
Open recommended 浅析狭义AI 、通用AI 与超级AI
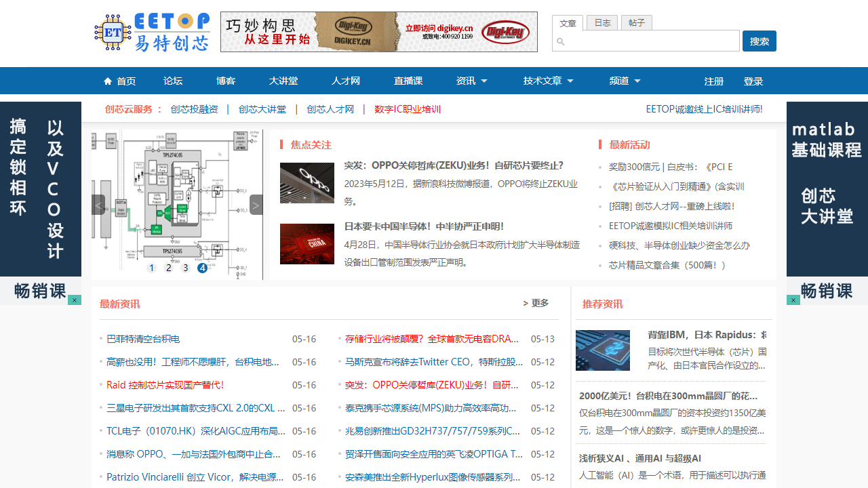pyautogui.click(x=640, y=458)
